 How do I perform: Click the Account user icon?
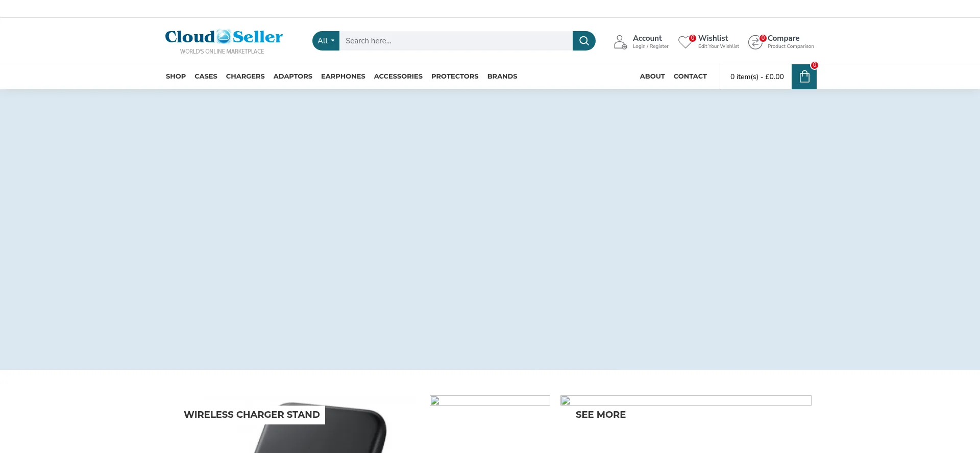[620, 42]
